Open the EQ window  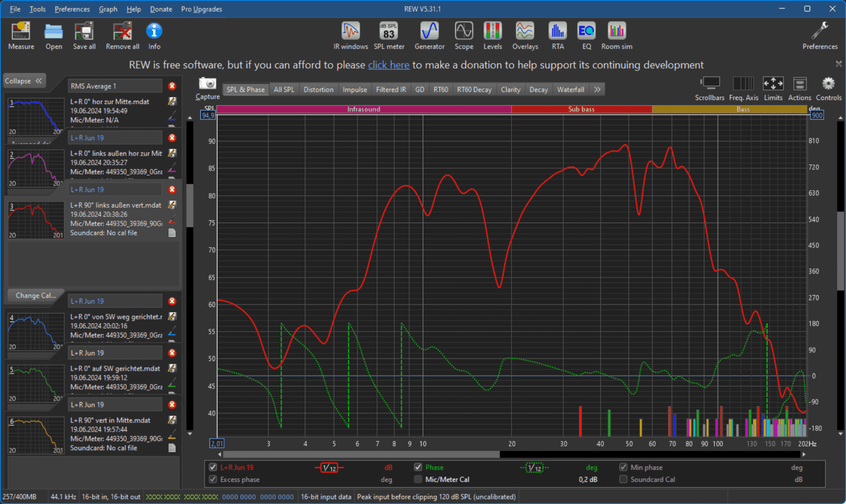[x=587, y=36]
